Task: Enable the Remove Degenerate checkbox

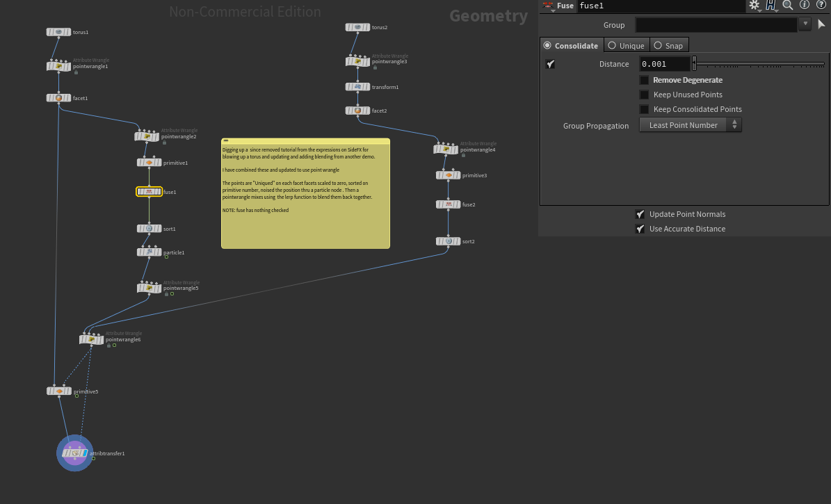Action: click(645, 80)
